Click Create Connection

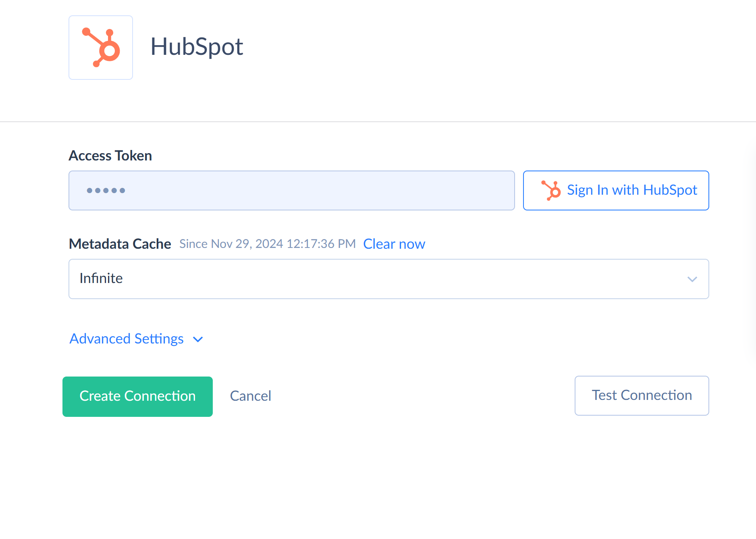[137, 396]
